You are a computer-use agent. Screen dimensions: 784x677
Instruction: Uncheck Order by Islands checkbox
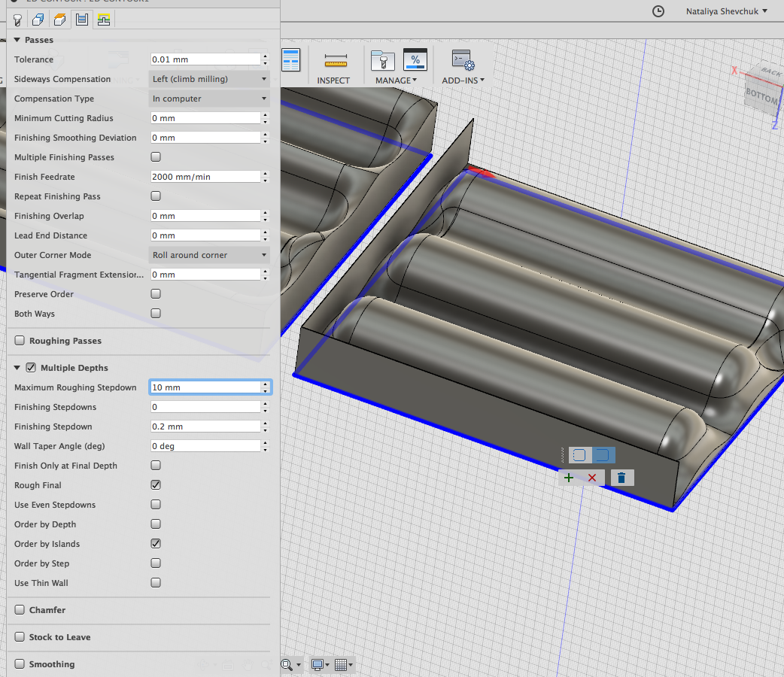coord(156,544)
